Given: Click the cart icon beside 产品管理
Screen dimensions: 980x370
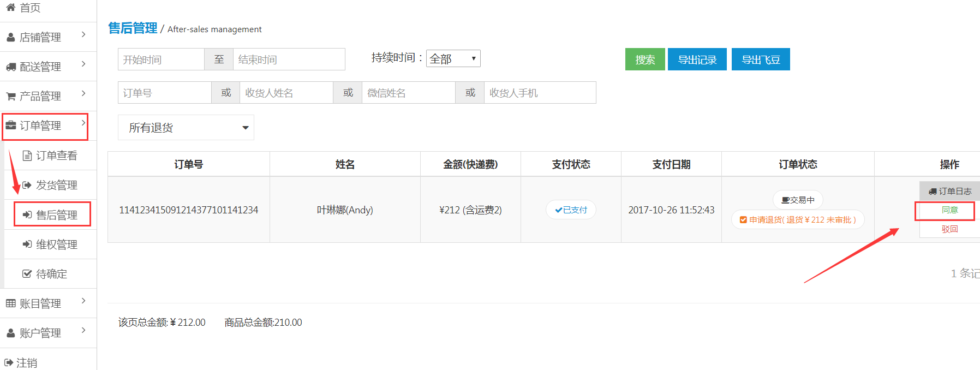Looking at the screenshot, I should [11, 96].
